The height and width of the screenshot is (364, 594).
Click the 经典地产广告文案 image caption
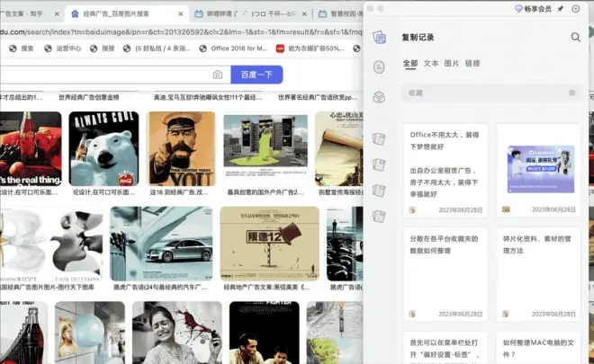(266, 288)
